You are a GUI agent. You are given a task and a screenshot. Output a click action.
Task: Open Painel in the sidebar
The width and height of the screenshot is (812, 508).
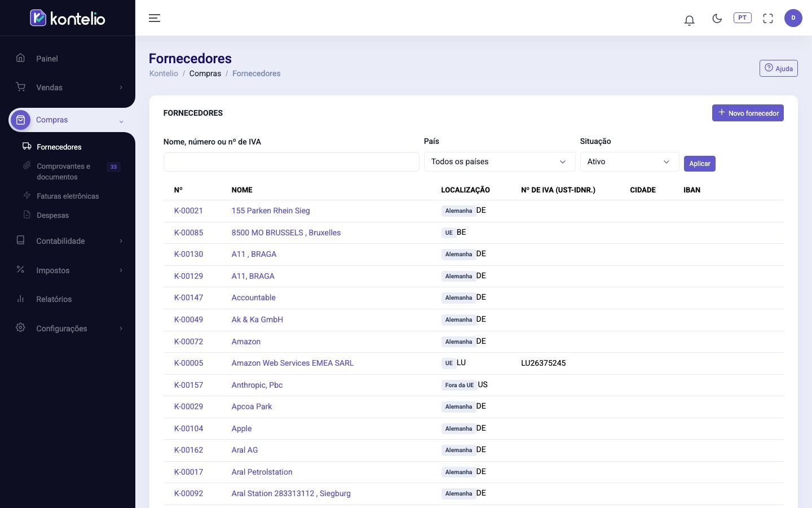click(47, 59)
